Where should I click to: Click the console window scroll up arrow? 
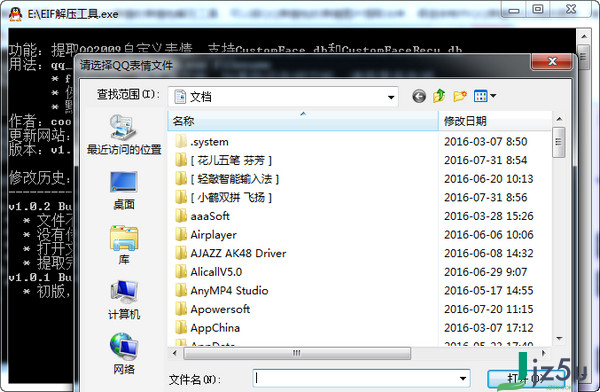tap(584, 36)
